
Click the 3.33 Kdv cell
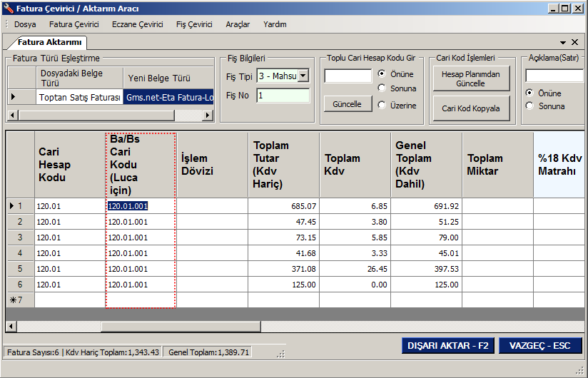355,253
